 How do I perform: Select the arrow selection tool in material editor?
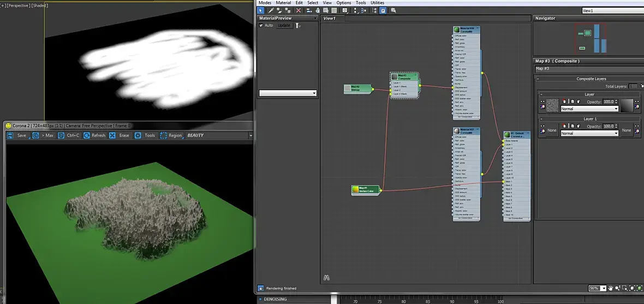point(261,10)
